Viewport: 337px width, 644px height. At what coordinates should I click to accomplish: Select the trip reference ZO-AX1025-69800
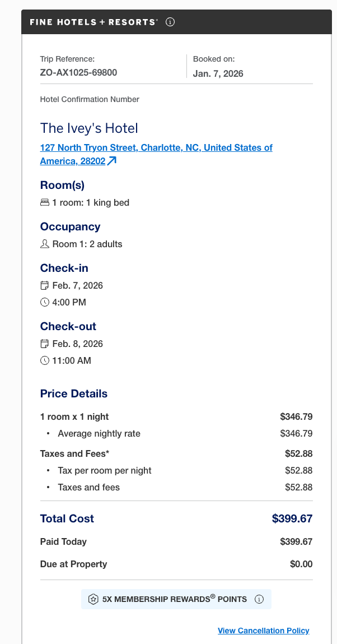[x=78, y=73]
